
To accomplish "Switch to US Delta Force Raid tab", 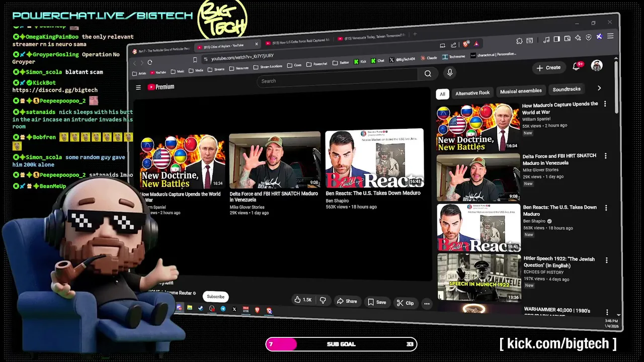I will click(x=298, y=42).
